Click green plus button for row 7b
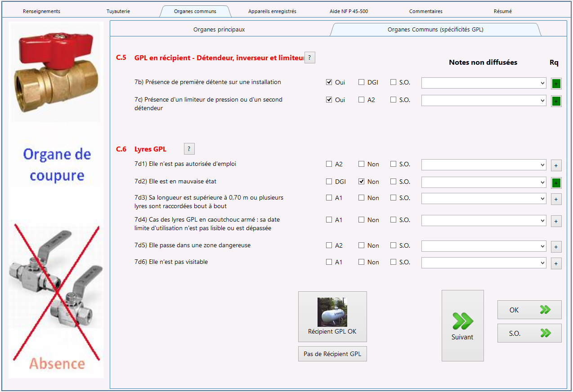This screenshot has width=573, height=392. click(556, 84)
